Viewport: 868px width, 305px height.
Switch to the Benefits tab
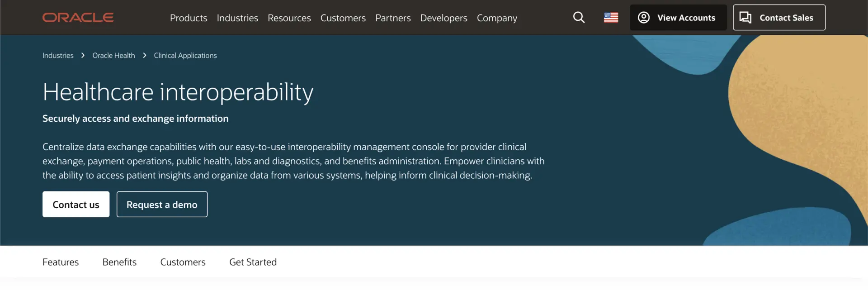pos(119,262)
